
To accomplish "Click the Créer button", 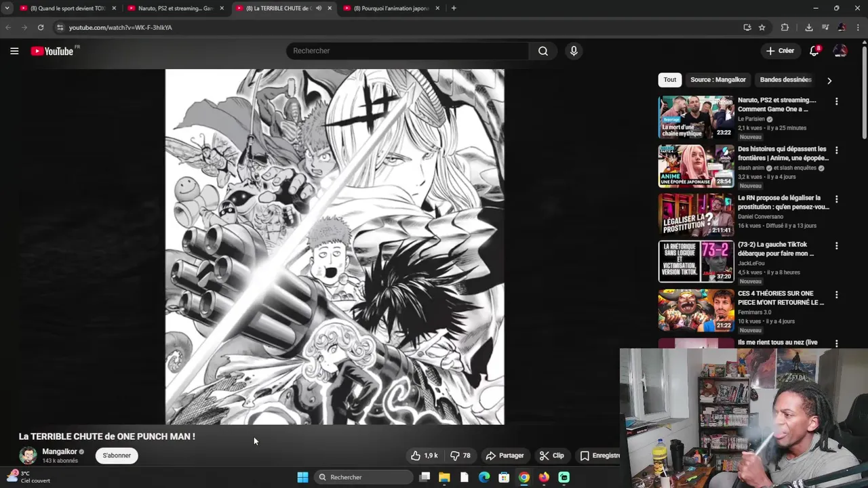I will click(780, 51).
